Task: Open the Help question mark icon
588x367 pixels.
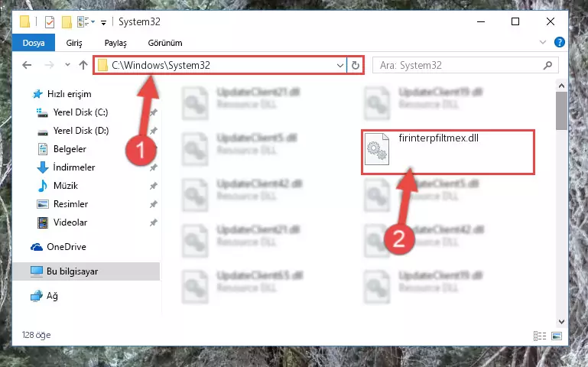Action: pyautogui.click(x=559, y=42)
